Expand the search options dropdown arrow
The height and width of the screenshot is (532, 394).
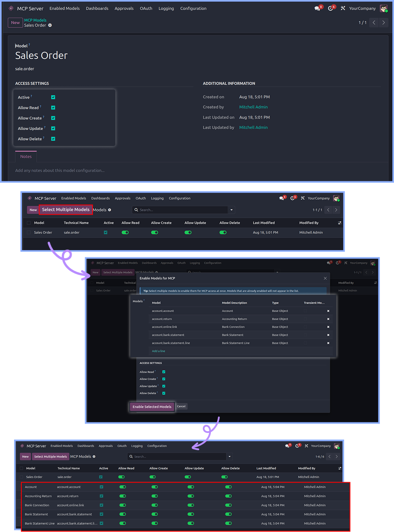(231, 210)
